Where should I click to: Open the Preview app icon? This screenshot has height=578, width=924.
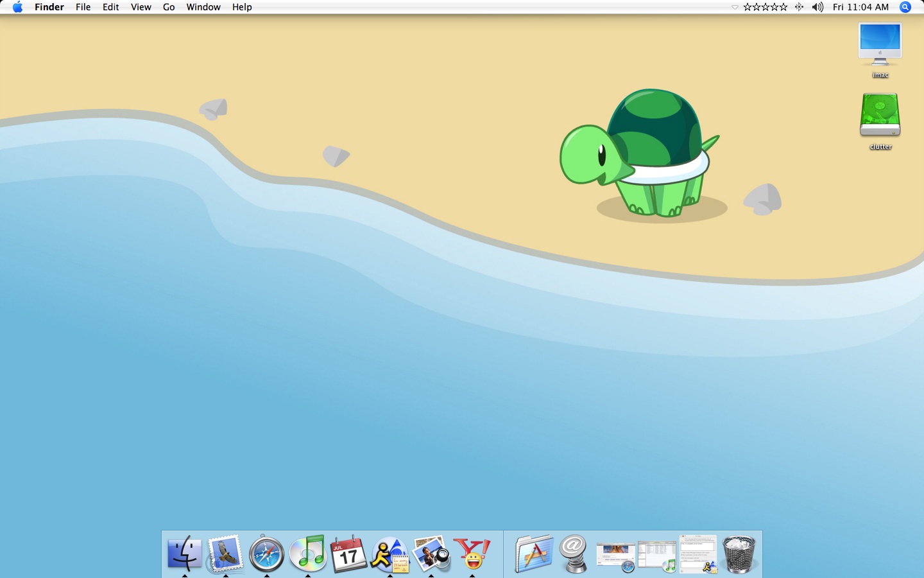[431, 554]
